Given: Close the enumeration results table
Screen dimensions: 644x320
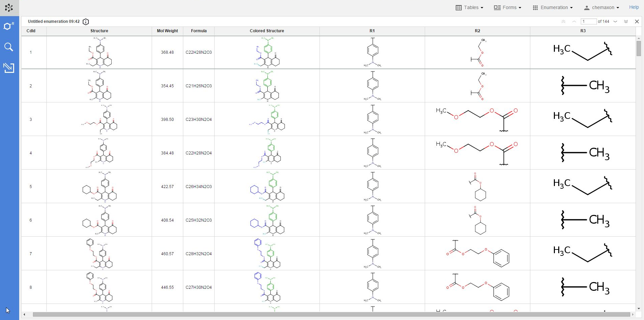Looking at the screenshot, I should pyautogui.click(x=637, y=21).
